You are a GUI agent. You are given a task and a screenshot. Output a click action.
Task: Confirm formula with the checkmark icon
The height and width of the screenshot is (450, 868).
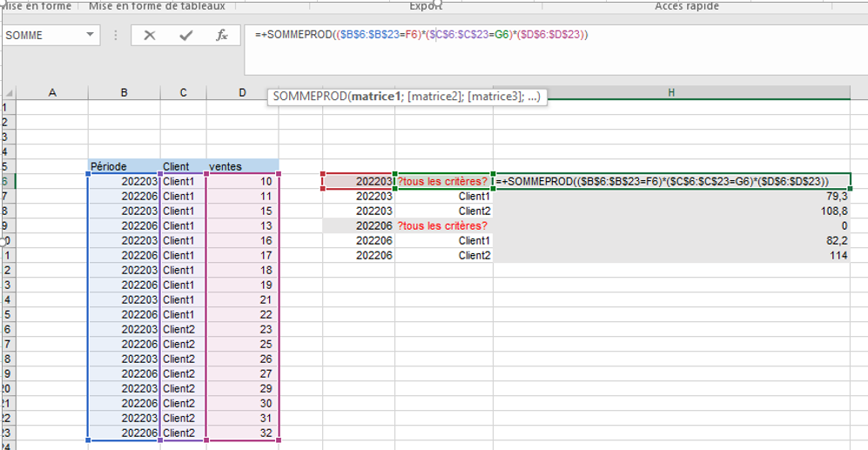[x=186, y=36]
